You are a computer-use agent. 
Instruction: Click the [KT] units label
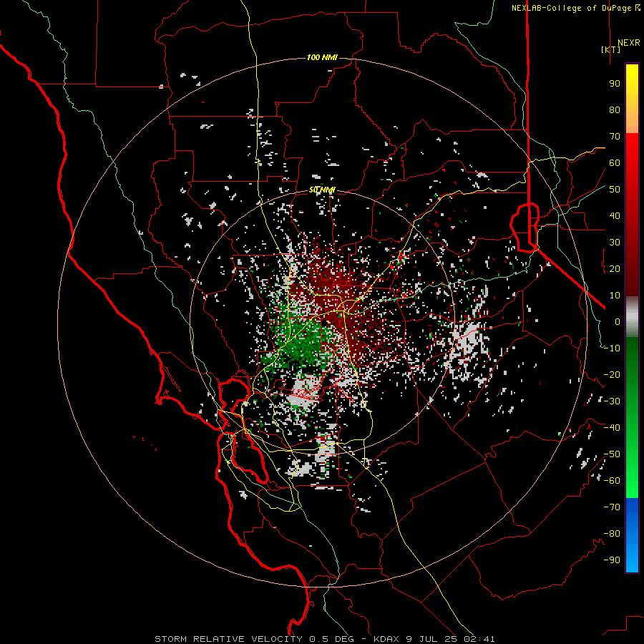pyautogui.click(x=611, y=49)
